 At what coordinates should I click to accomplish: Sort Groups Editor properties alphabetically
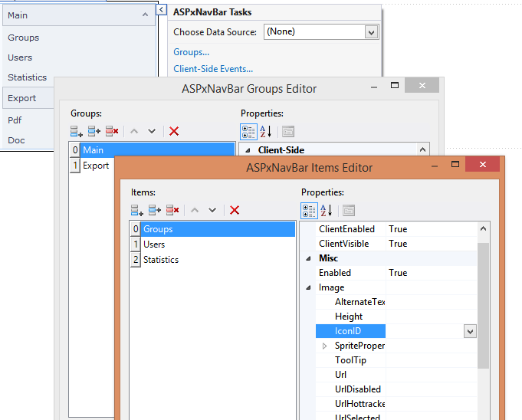coord(266,132)
